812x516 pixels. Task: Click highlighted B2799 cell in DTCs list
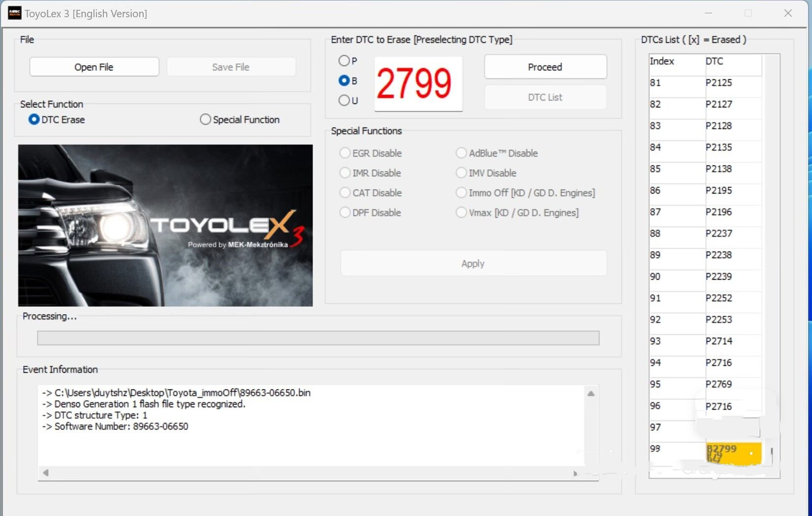[x=733, y=453]
